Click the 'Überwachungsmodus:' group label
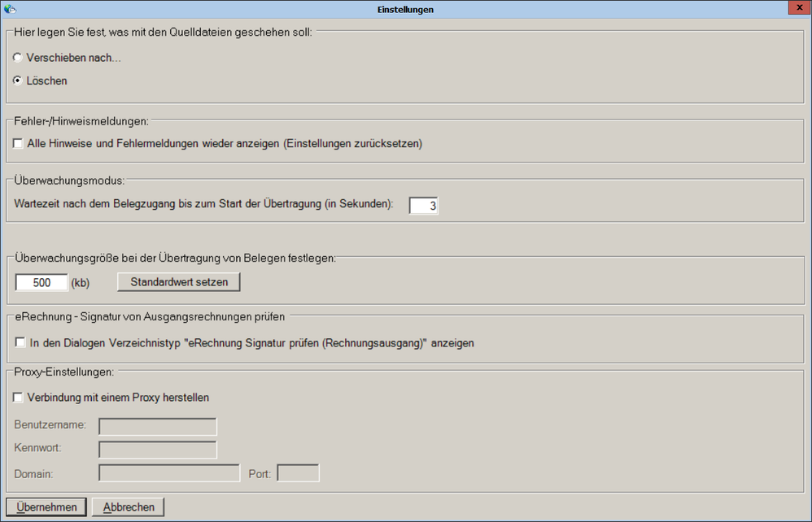This screenshot has height=522, width=812. (x=69, y=181)
